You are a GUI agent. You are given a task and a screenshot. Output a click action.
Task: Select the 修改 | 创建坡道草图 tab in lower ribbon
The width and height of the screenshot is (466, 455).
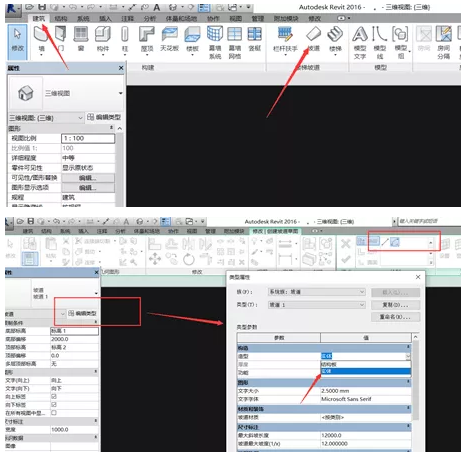(x=276, y=231)
